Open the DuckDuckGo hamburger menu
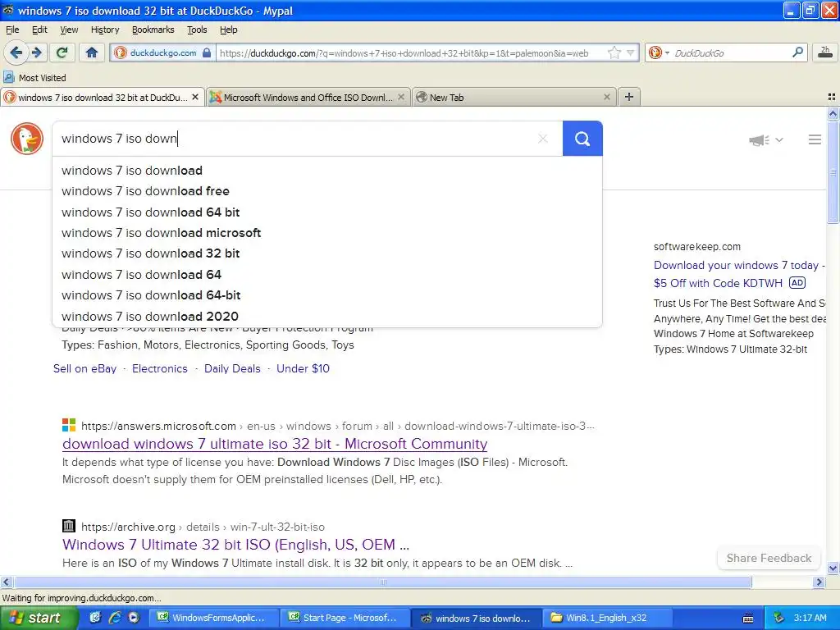The height and width of the screenshot is (630, 840). click(815, 139)
